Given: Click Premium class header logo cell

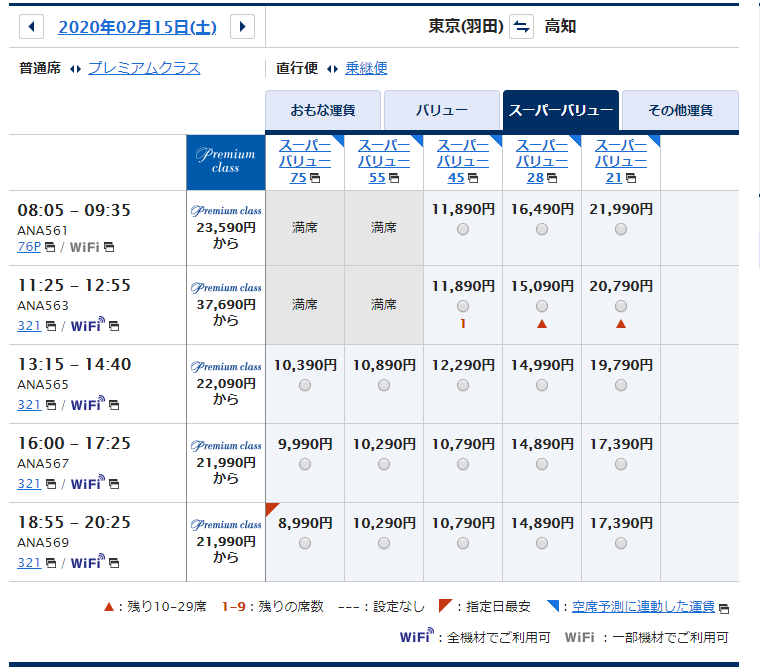Looking at the screenshot, I should click(226, 162).
